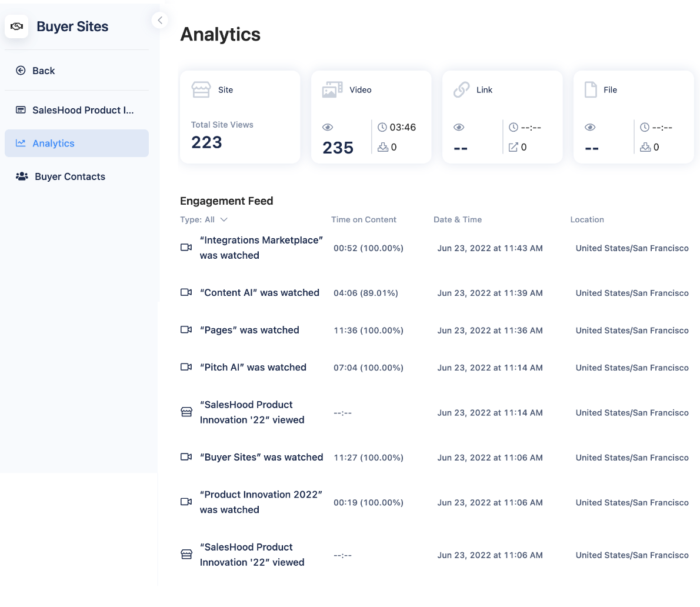Collapse the sidebar with the chevron arrow
This screenshot has width=700, height=607.
tap(160, 20)
